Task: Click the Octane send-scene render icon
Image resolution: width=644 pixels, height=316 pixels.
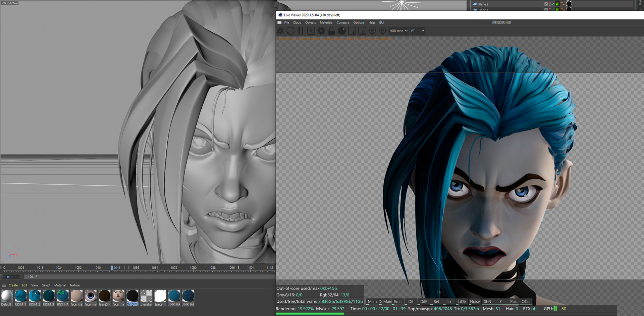Action: 280,31
